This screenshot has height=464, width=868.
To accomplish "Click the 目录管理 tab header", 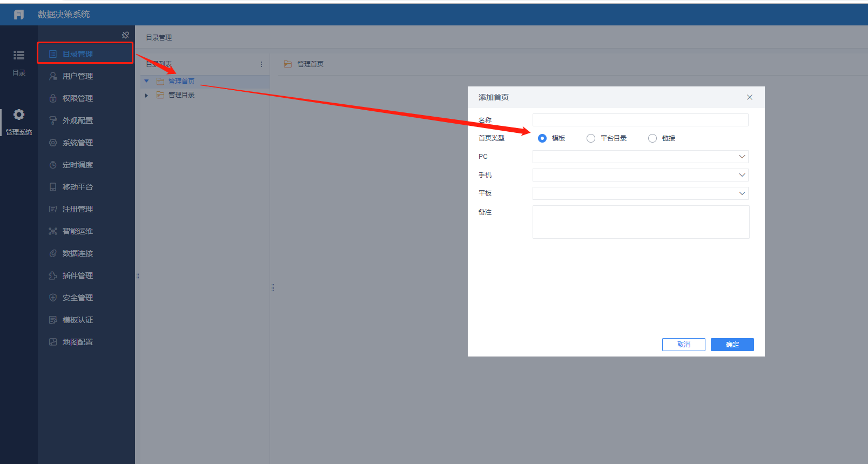I will tap(159, 38).
